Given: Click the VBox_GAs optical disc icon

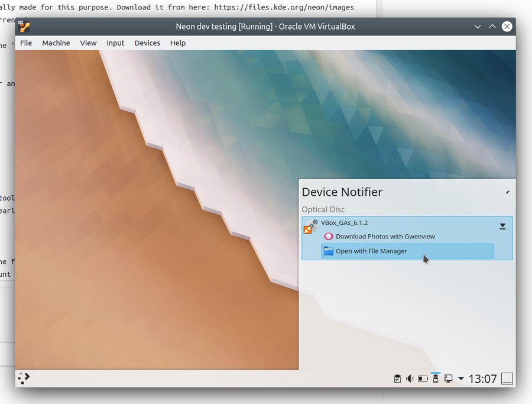Looking at the screenshot, I should [x=310, y=227].
